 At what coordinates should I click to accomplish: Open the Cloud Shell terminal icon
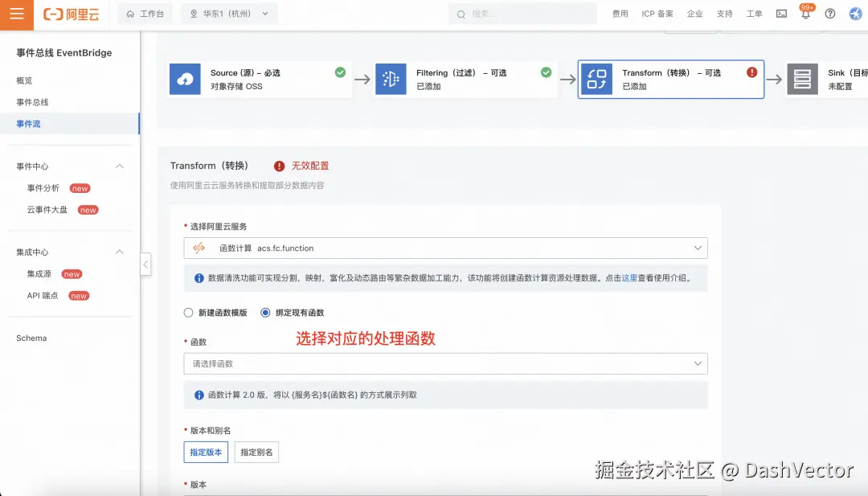pyautogui.click(x=781, y=14)
